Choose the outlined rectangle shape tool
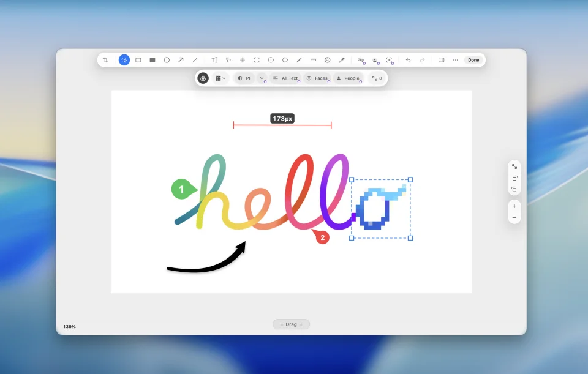 138,60
